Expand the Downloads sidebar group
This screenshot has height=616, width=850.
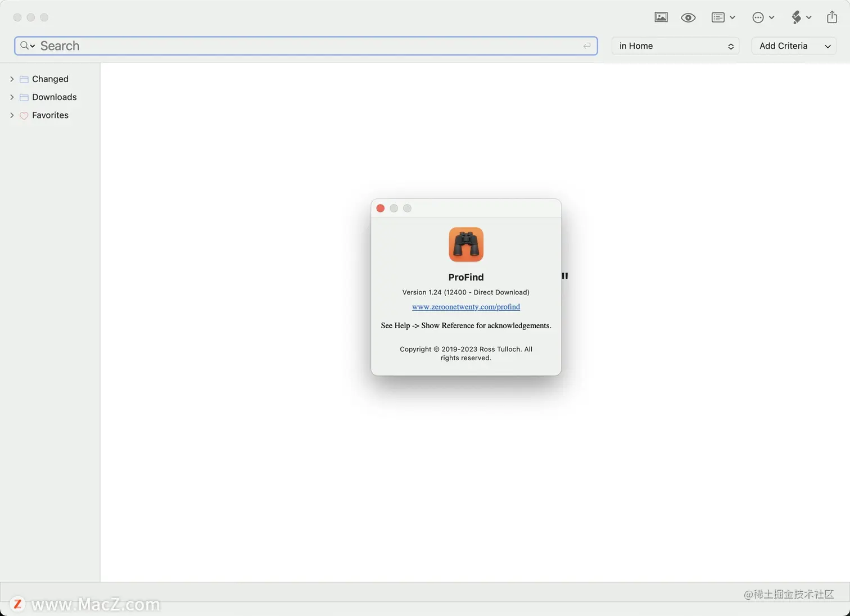(12, 97)
